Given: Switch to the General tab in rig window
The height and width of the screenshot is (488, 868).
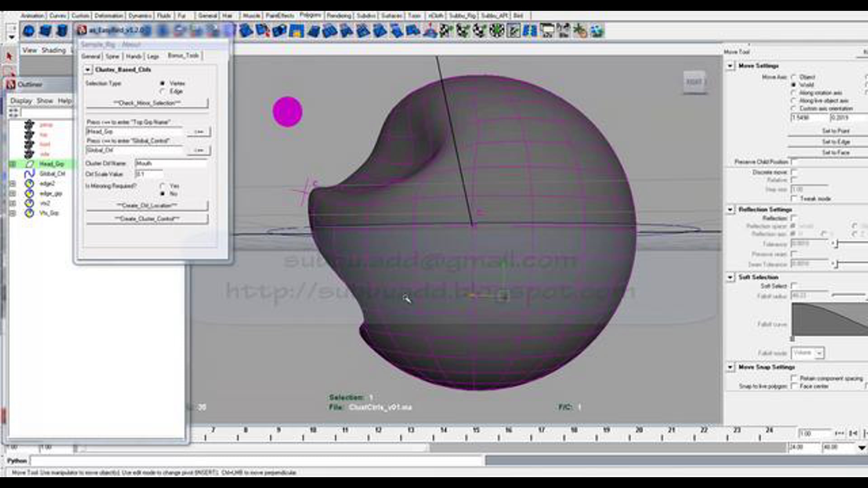Looking at the screenshot, I should point(91,56).
